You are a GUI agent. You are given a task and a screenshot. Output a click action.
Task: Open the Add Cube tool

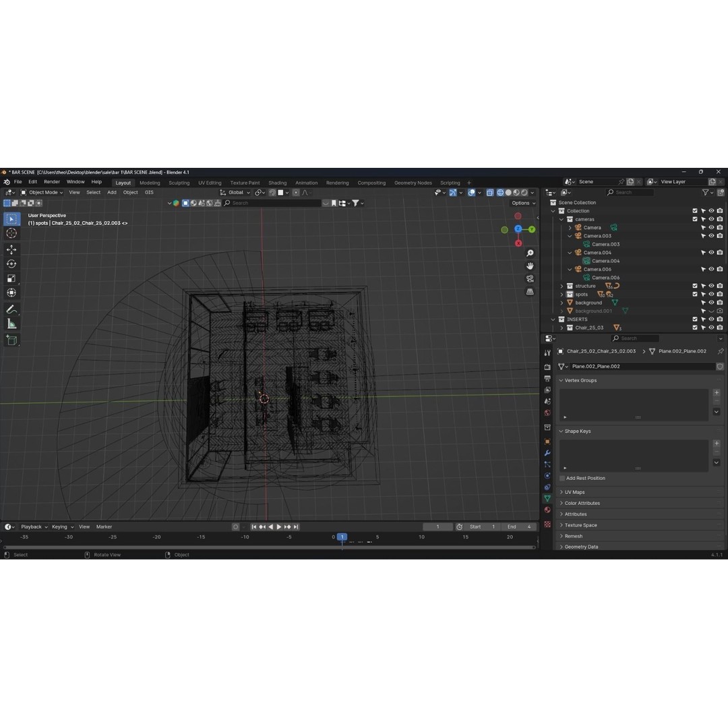click(11, 338)
